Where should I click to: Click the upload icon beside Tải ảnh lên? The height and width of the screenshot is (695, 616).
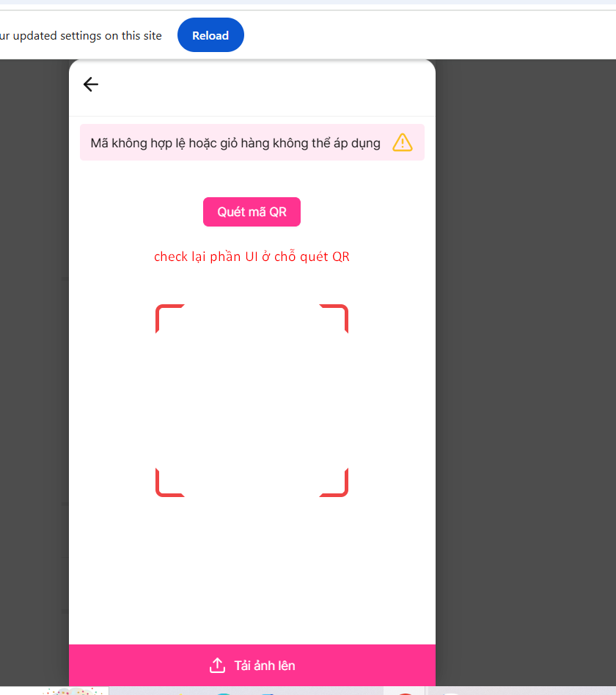217,666
